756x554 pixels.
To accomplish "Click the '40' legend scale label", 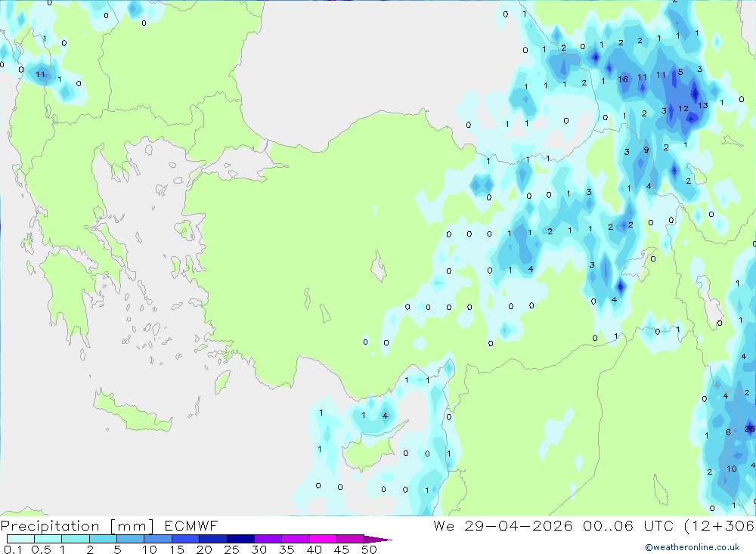I will (314, 549).
